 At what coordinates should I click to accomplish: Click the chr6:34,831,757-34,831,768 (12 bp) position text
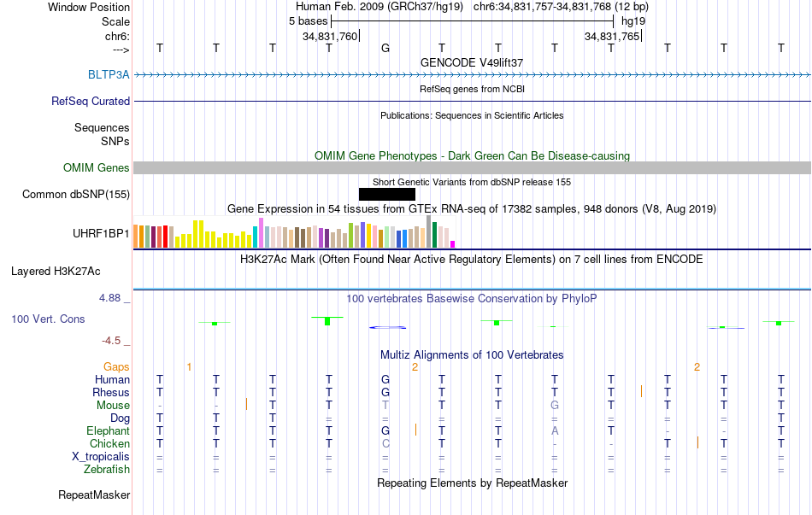tap(561, 7)
